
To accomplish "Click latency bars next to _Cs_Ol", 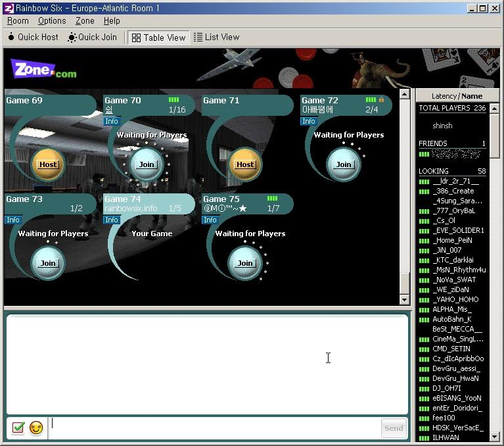I will 424,221.
